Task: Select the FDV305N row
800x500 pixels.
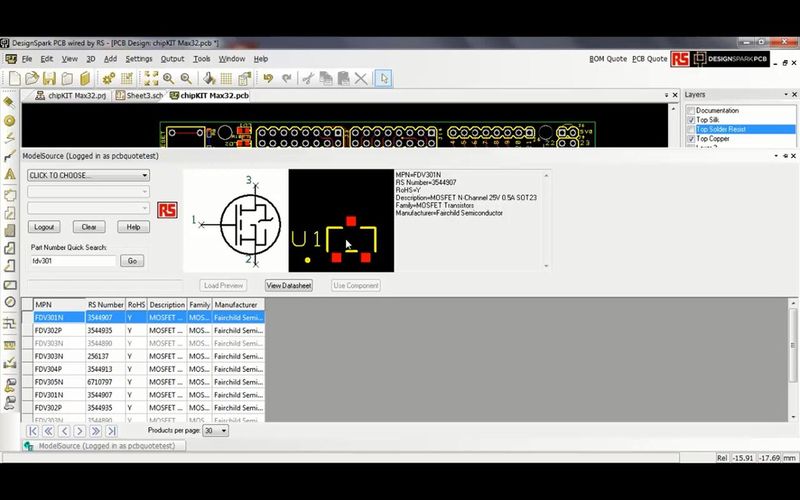Action: (149, 382)
